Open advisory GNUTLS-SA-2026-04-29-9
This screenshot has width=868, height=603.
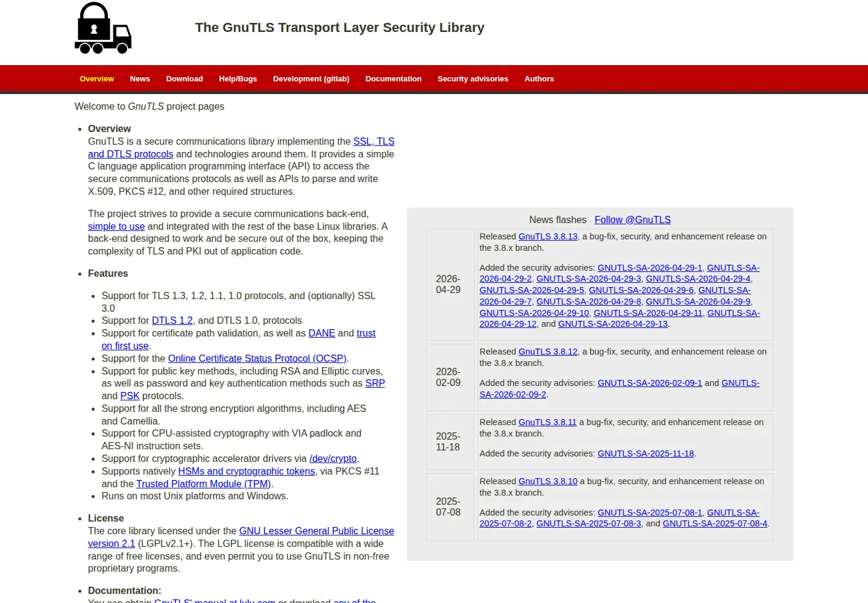698,301
